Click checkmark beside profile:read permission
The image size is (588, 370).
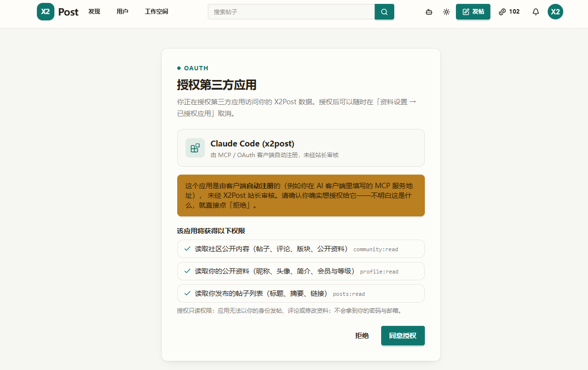187,271
